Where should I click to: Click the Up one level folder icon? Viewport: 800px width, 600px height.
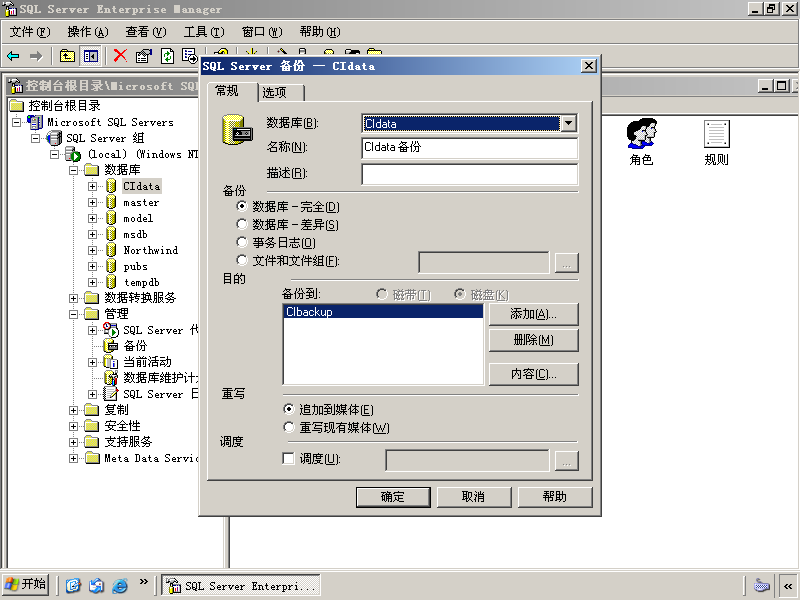[67, 56]
